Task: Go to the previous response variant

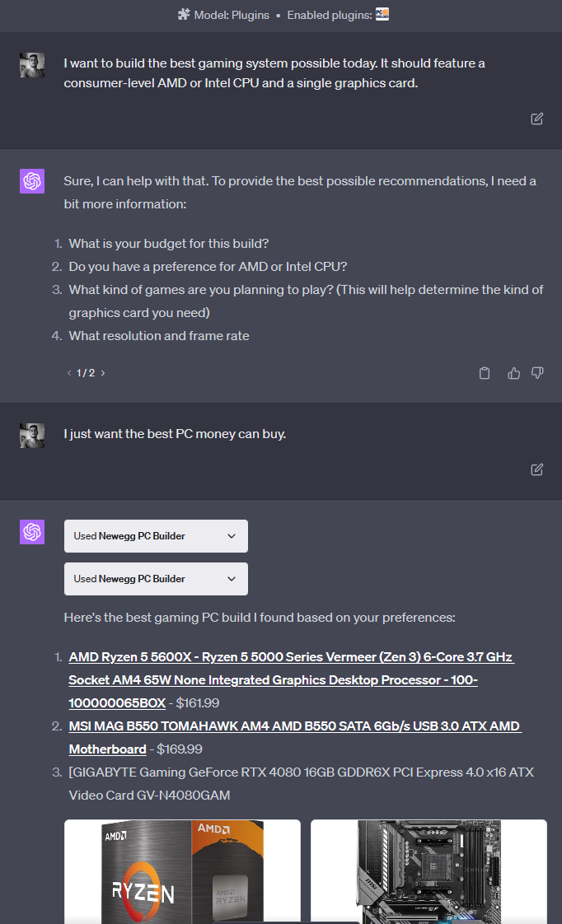Action: point(68,372)
